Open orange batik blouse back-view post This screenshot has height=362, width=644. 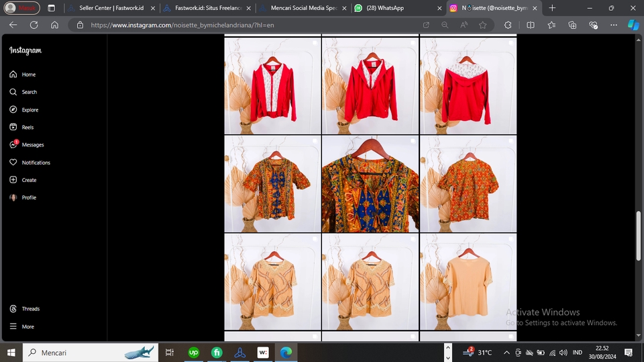pos(468,184)
